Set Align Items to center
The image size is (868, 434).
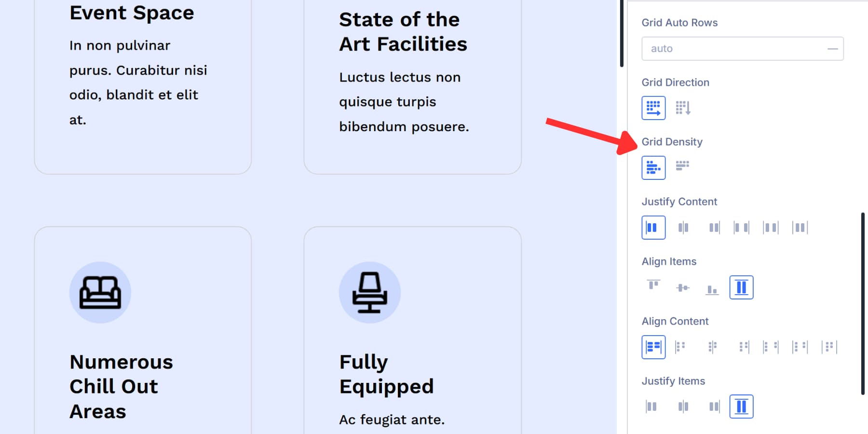point(682,287)
